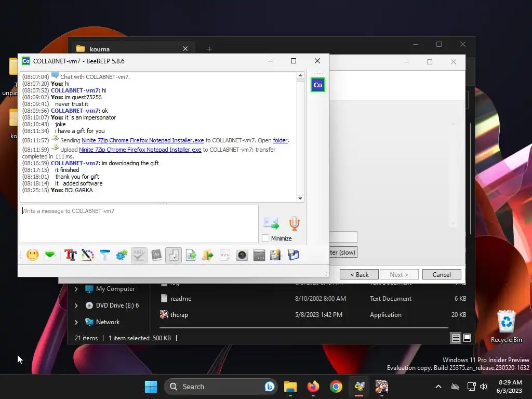The image size is (532, 399).
Task: Open Bing chat icon in search box
Action: 270,387
